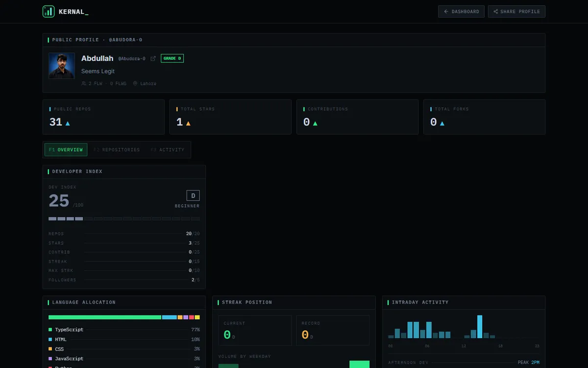Click the Current streak box
The height and width of the screenshot is (368, 588).
pyautogui.click(x=255, y=330)
